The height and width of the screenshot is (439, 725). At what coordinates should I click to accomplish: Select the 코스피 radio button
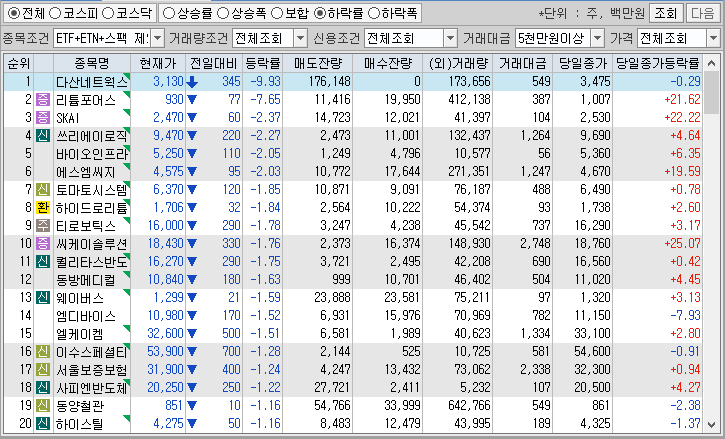(x=55, y=13)
